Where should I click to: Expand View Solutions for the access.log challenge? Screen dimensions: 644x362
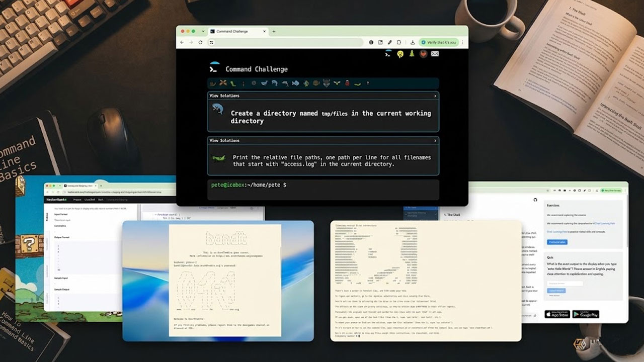point(323,140)
